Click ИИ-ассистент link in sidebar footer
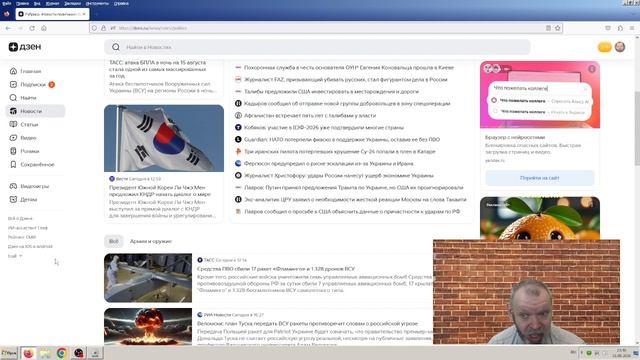Image resolution: width=640 pixels, height=360 pixels. (x=27, y=228)
